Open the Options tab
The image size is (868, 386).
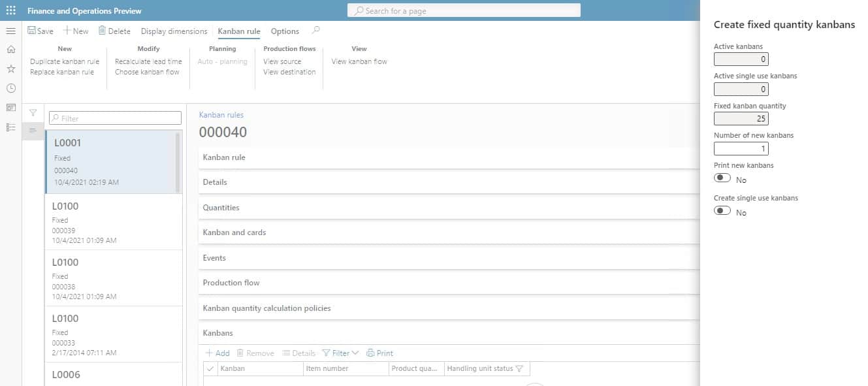click(x=285, y=31)
